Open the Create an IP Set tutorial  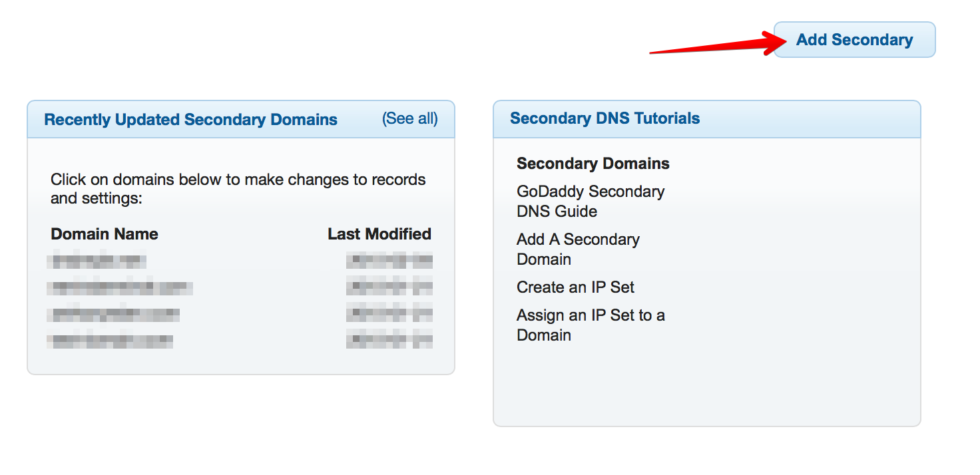pyautogui.click(x=575, y=287)
